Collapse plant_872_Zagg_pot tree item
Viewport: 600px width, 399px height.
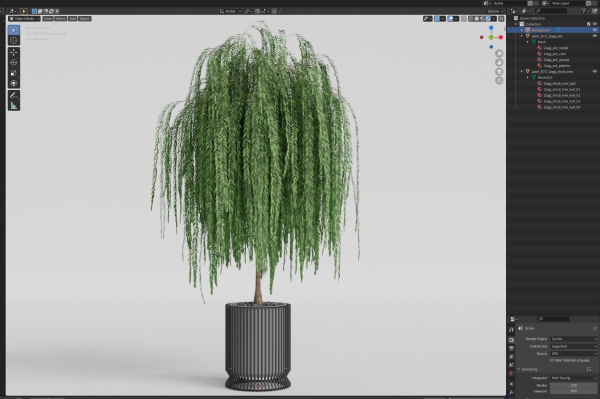point(522,36)
